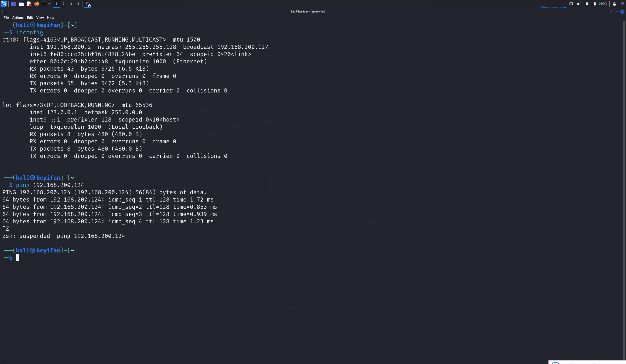The height and width of the screenshot is (364, 626).
Task: Click the volume speaker icon
Action: [x=579, y=4]
